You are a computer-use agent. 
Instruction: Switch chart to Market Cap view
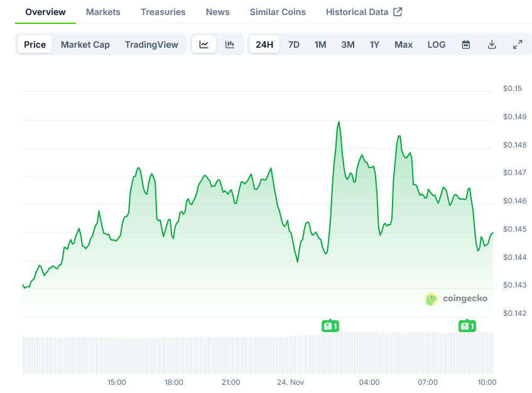pyautogui.click(x=85, y=44)
